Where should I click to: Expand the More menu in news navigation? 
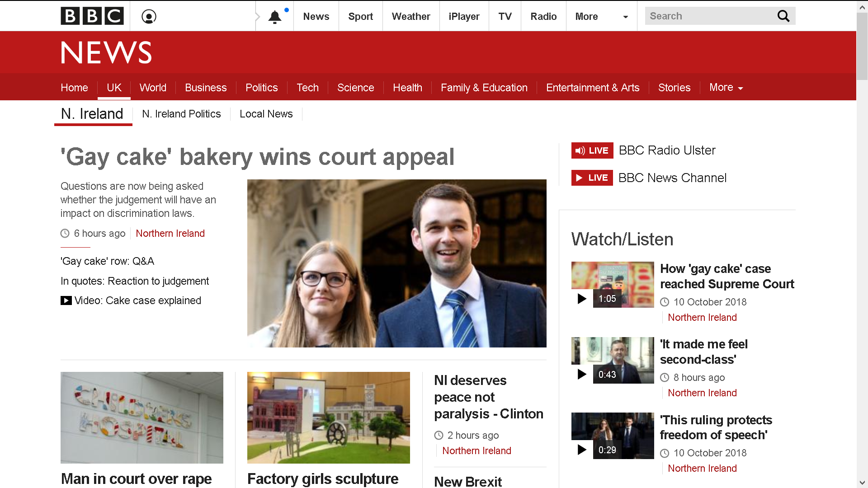726,88
